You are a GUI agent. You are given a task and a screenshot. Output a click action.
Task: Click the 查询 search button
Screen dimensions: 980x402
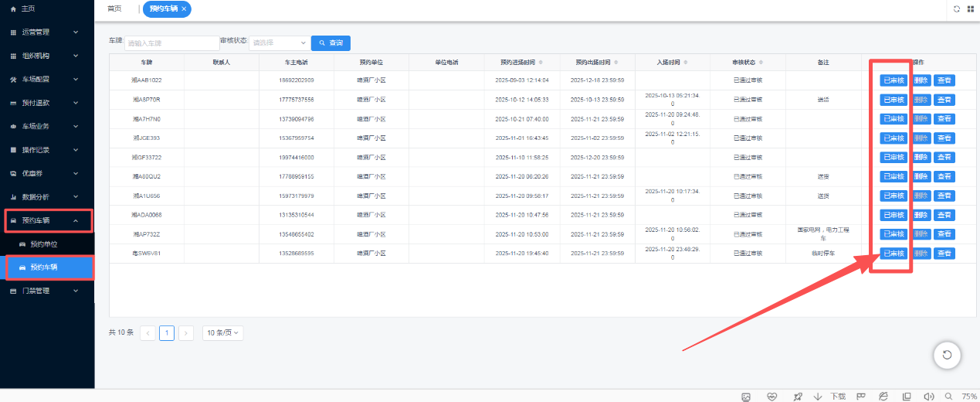(x=331, y=43)
